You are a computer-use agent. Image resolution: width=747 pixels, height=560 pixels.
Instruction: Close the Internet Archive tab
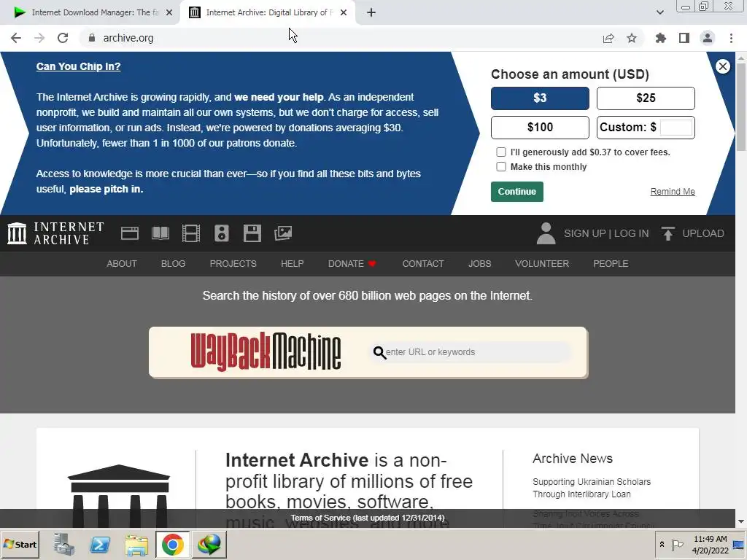coord(344,13)
